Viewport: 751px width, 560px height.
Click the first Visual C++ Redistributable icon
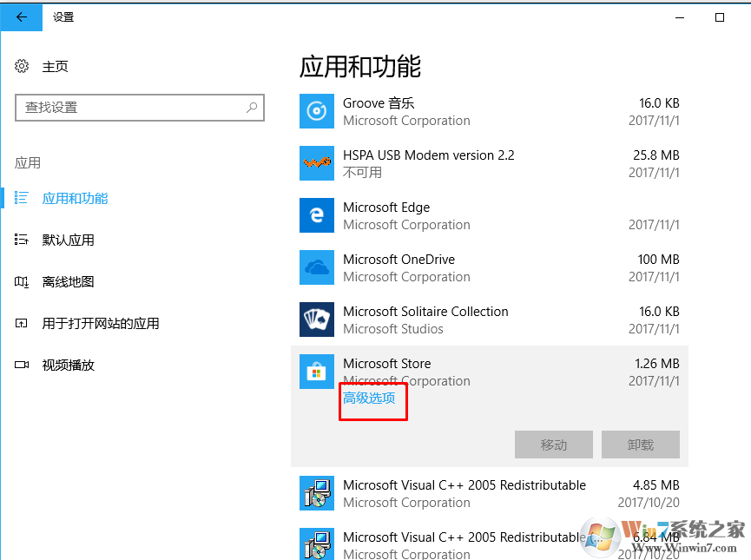[317, 493]
